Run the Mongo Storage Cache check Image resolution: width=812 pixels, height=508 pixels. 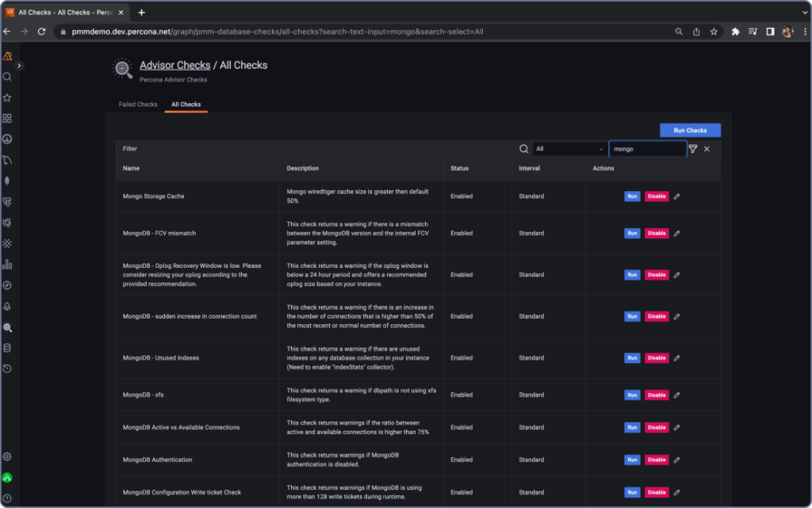tap(632, 197)
